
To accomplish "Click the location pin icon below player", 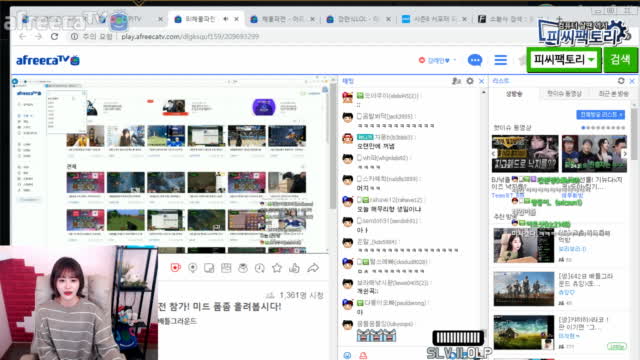I will click(x=193, y=268).
